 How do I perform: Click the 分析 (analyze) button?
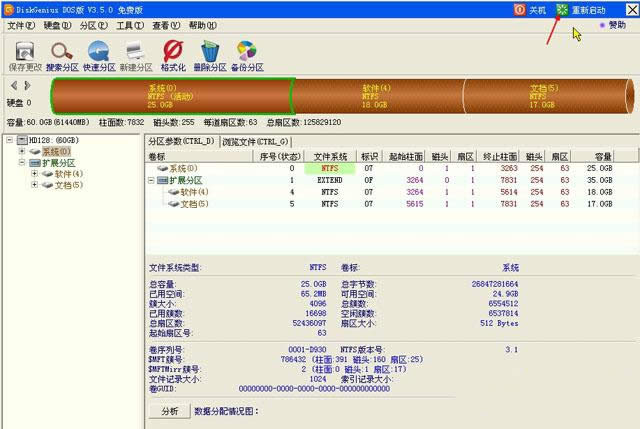(169, 411)
